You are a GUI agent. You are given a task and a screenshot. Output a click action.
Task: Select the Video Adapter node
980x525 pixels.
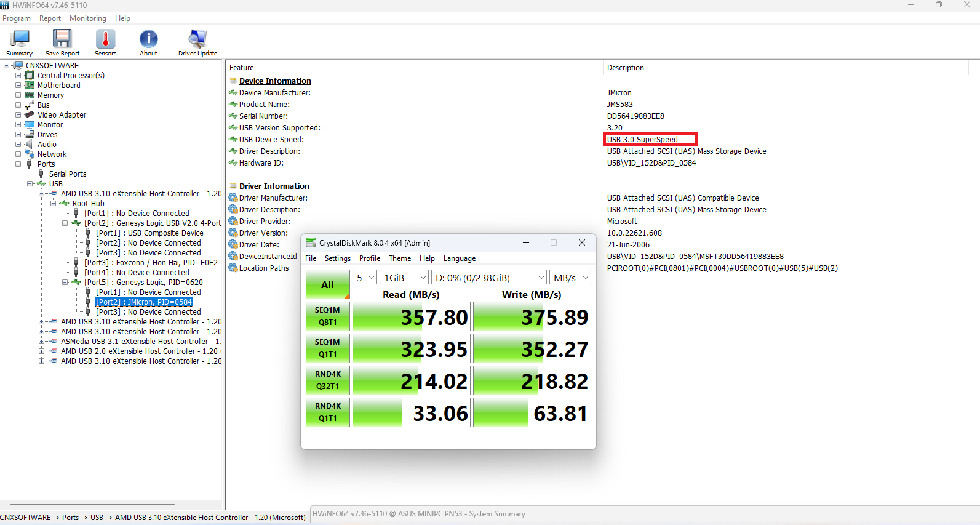coord(62,114)
